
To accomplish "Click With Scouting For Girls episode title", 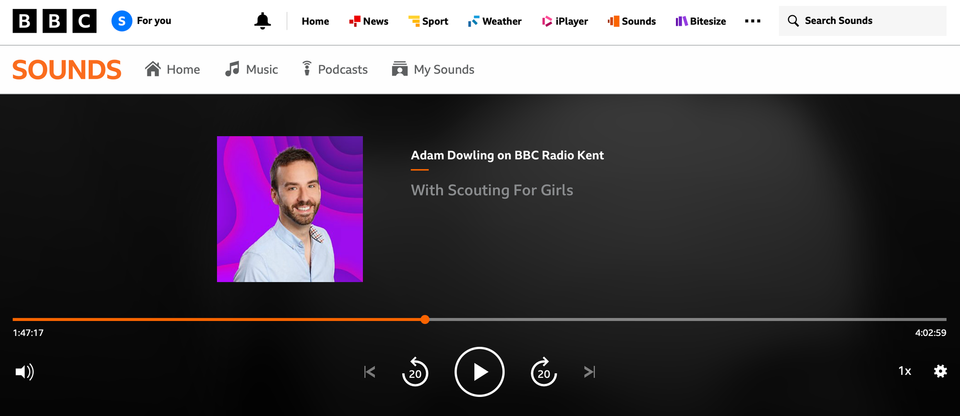I will 492,190.
